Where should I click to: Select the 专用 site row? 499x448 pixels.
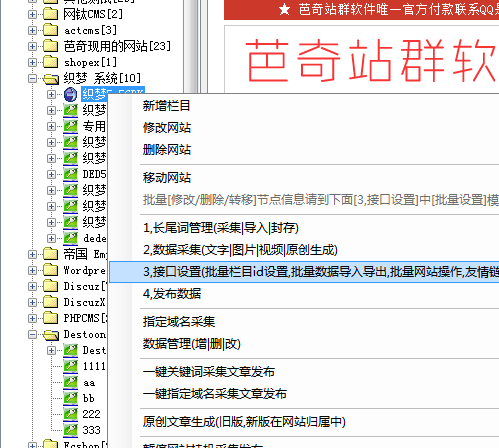pyautogui.click(x=94, y=126)
